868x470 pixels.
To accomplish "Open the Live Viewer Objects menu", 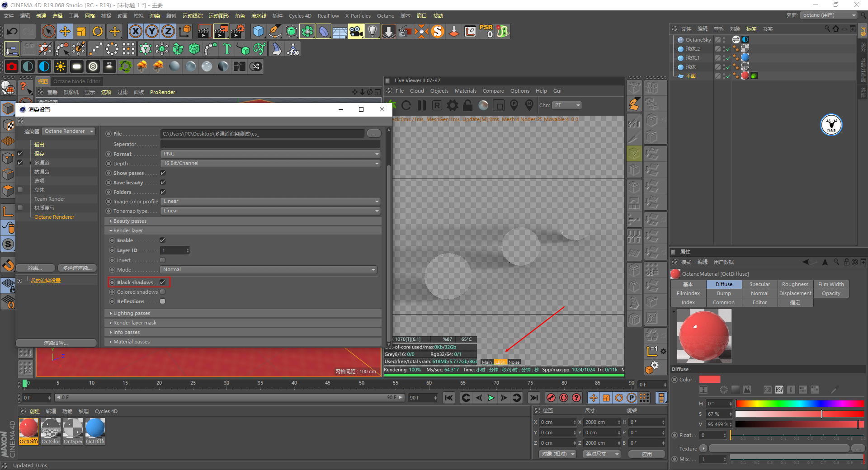I will coord(439,91).
